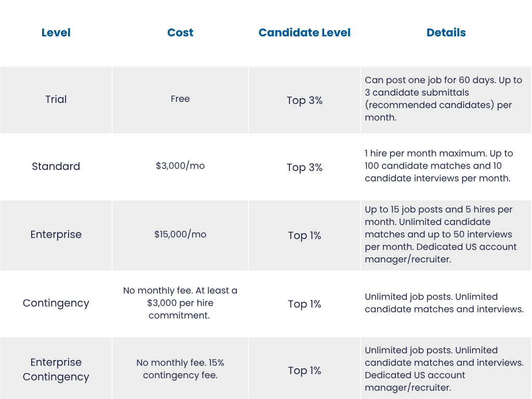Select the Contingency level cell
The height and width of the screenshot is (399, 532).
click(x=56, y=303)
